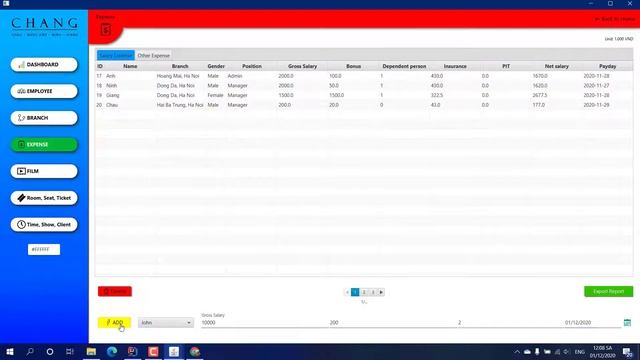Click the red Delete button

click(115, 291)
